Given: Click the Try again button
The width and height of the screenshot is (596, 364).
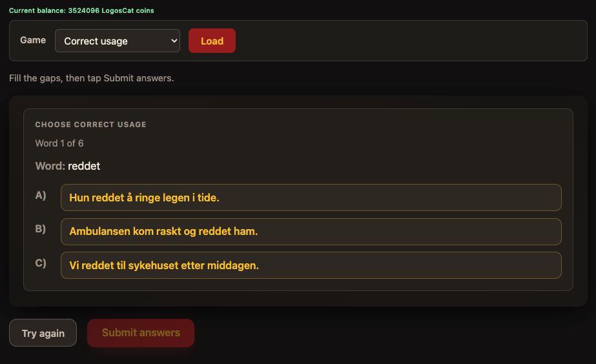Looking at the screenshot, I should coord(43,333).
